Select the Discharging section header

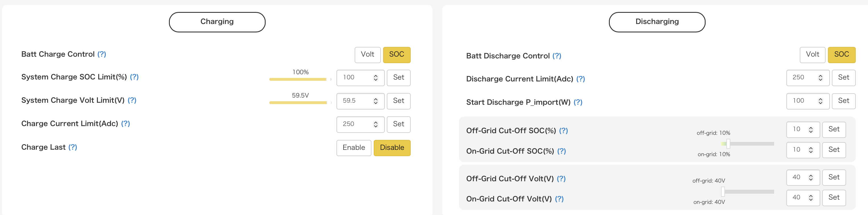tap(657, 22)
